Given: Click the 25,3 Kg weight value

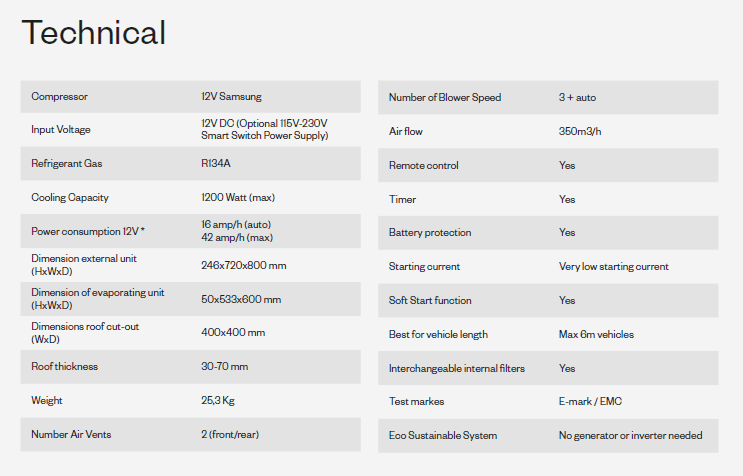Looking at the screenshot, I should pyautogui.click(x=218, y=401).
